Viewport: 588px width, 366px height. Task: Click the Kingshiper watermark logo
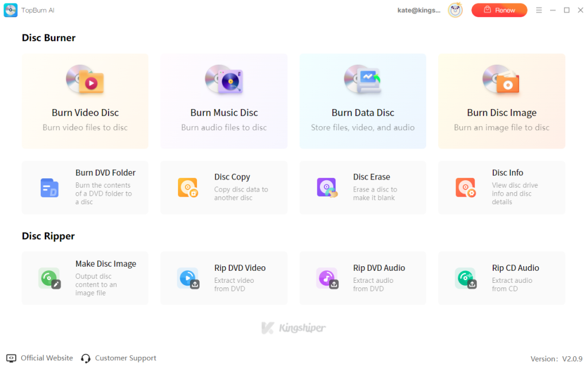coord(293,328)
